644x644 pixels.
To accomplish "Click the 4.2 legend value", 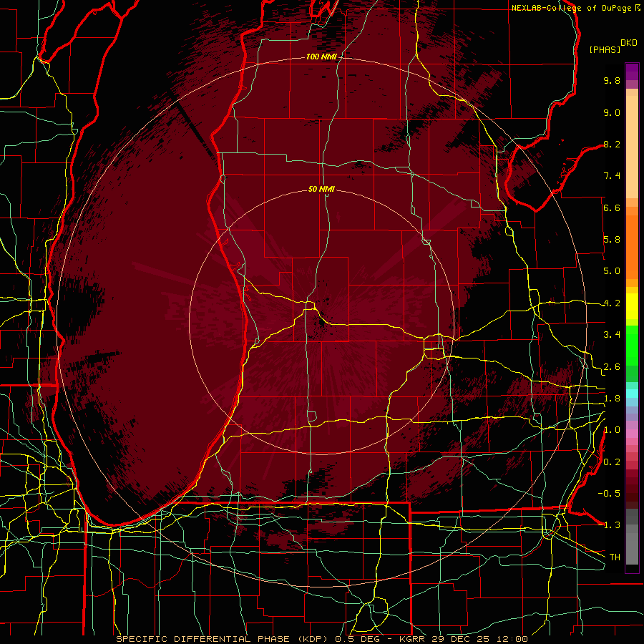I will coord(612,303).
